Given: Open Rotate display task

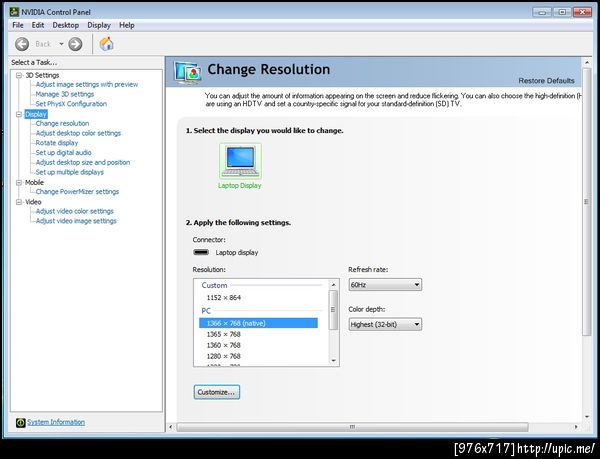Looking at the screenshot, I should (x=57, y=143).
